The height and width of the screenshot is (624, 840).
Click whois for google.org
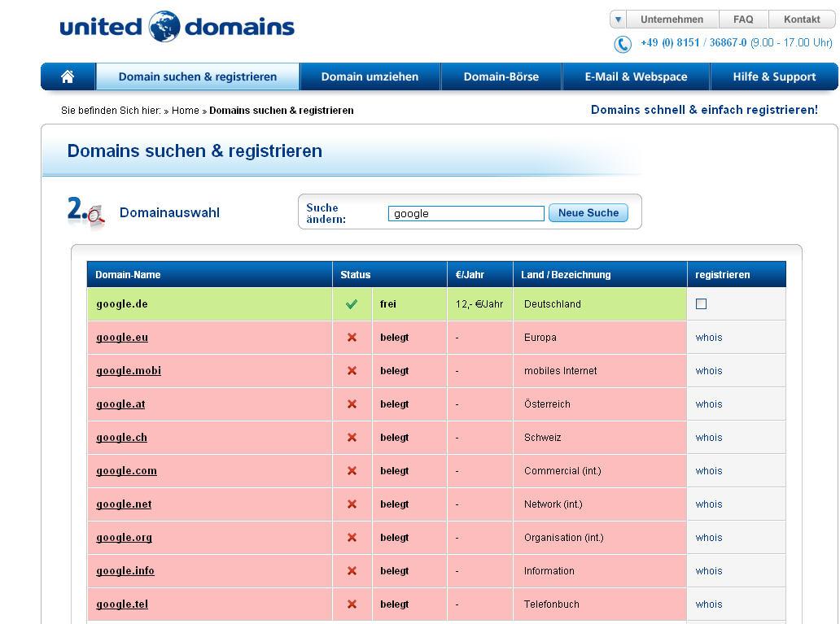(709, 537)
